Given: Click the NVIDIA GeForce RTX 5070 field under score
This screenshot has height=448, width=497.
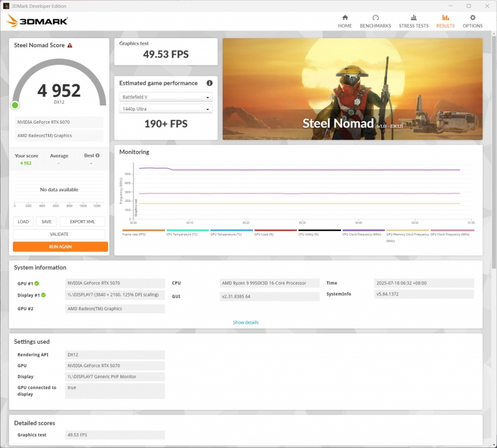Looking at the screenshot, I should point(59,122).
